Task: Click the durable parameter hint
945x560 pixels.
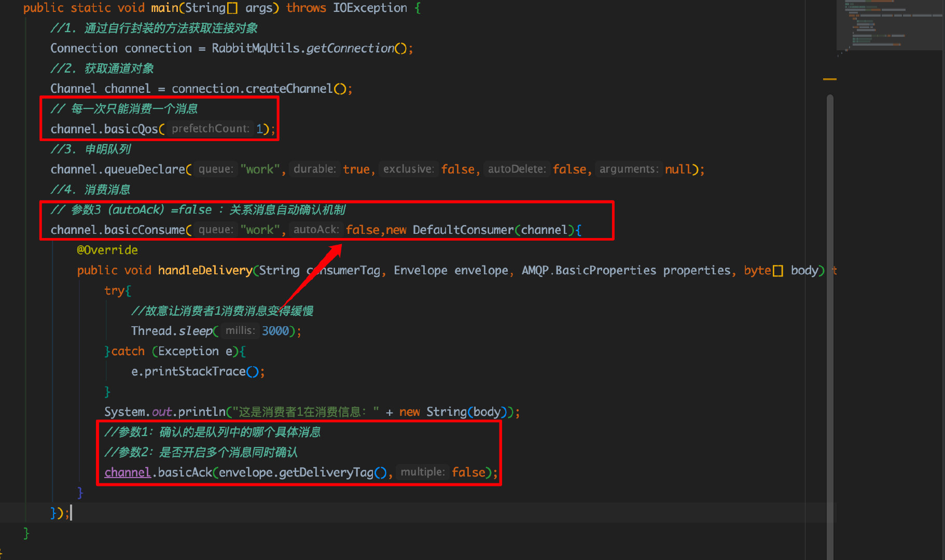Action: pos(314,169)
